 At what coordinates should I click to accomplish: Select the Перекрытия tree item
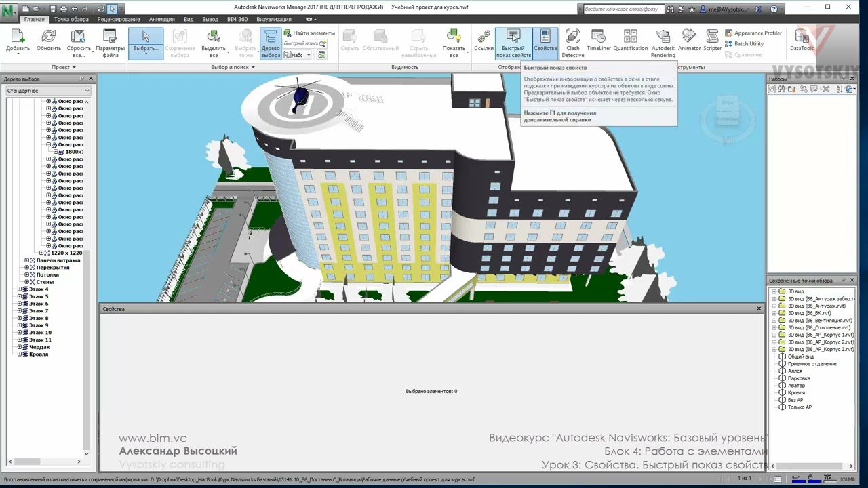click(x=53, y=268)
